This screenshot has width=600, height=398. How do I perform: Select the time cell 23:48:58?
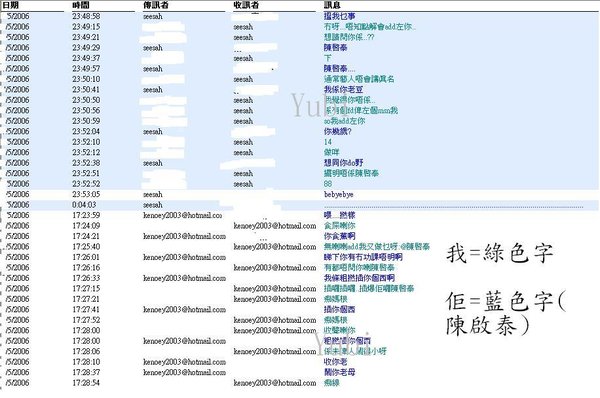(86, 16)
